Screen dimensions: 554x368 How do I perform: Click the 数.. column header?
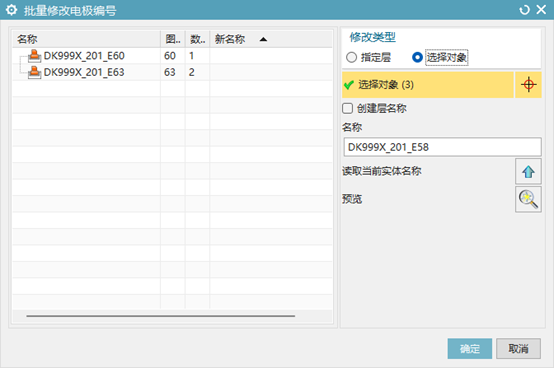(198, 39)
